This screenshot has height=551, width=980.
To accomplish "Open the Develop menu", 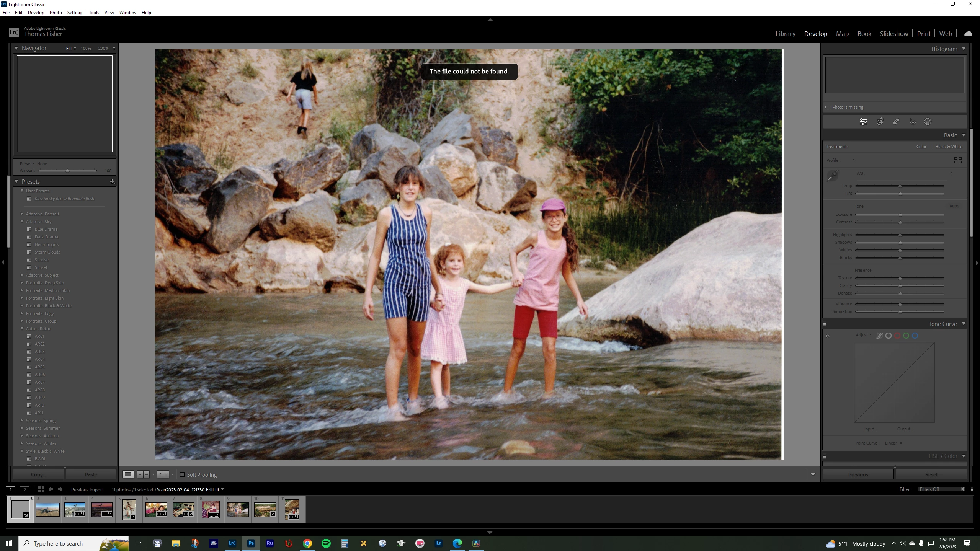I will coord(36,12).
